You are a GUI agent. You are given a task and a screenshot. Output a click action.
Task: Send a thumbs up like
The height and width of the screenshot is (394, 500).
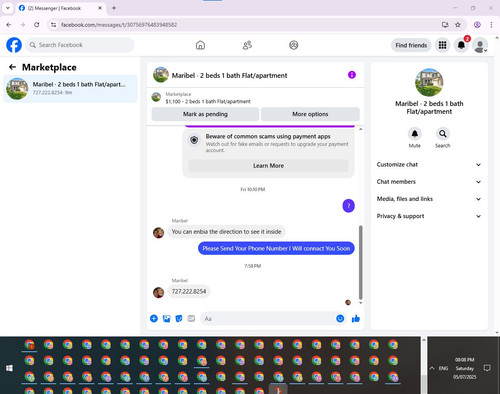tap(356, 319)
